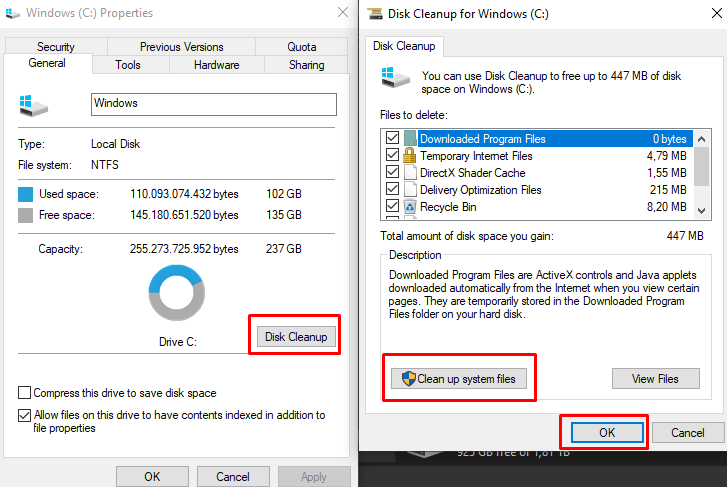Click the Disk Cleanup drive icon beside the description

(x=395, y=77)
